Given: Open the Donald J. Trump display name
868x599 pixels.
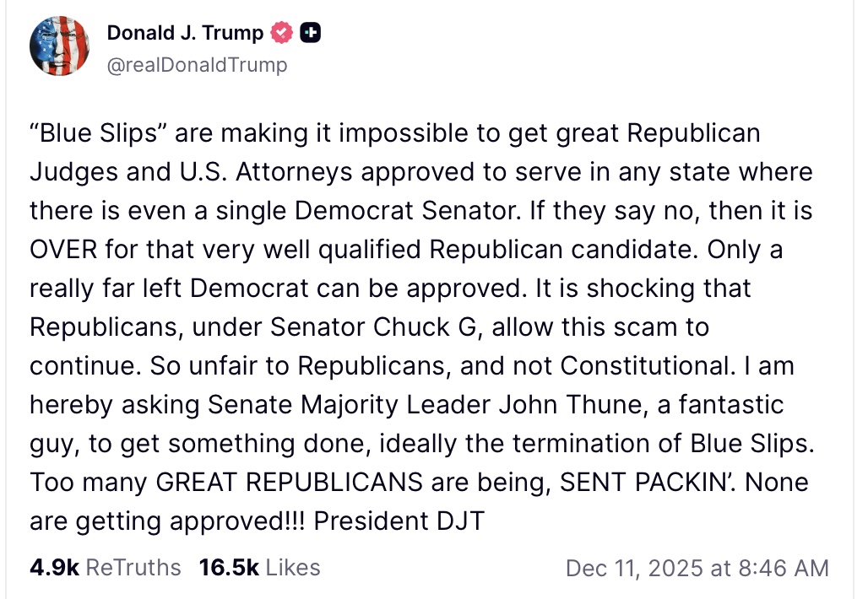Looking at the screenshot, I should point(184,33).
